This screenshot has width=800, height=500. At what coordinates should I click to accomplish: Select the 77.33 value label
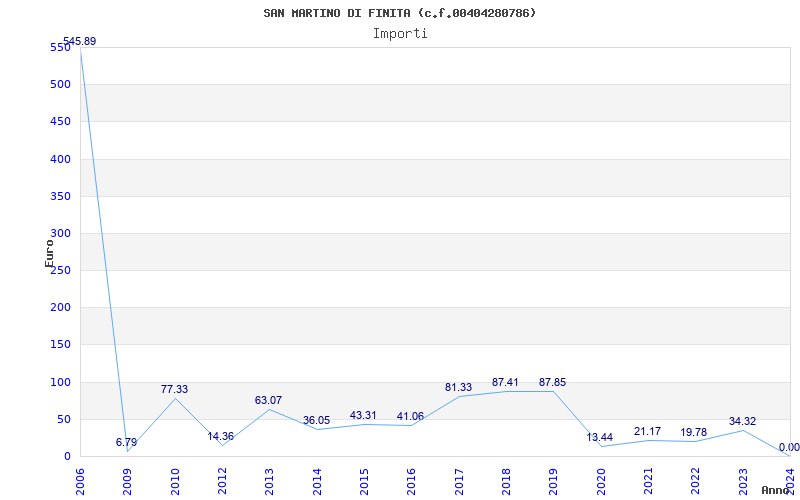(174, 389)
